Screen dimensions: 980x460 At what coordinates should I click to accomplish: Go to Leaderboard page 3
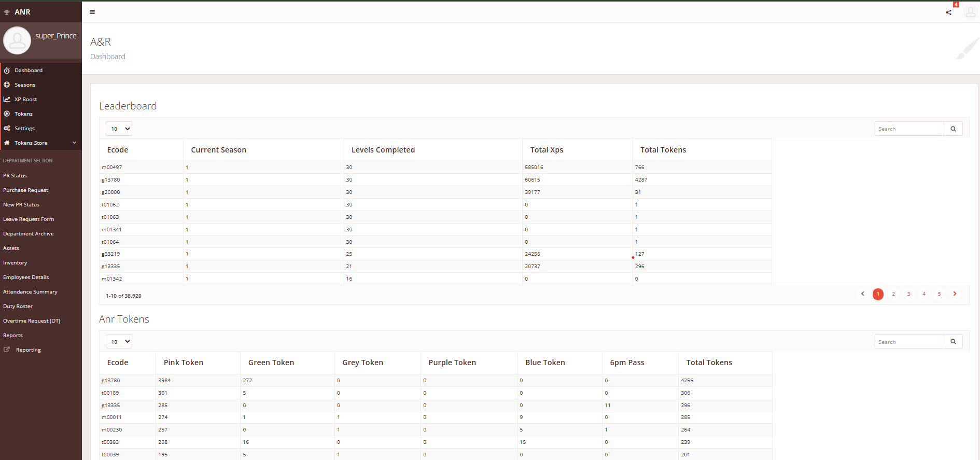[908, 294]
